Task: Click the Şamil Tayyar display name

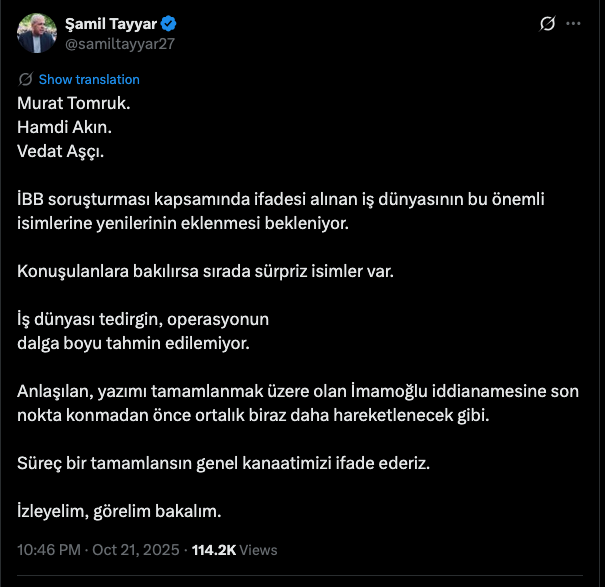Action: (x=103, y=25)
